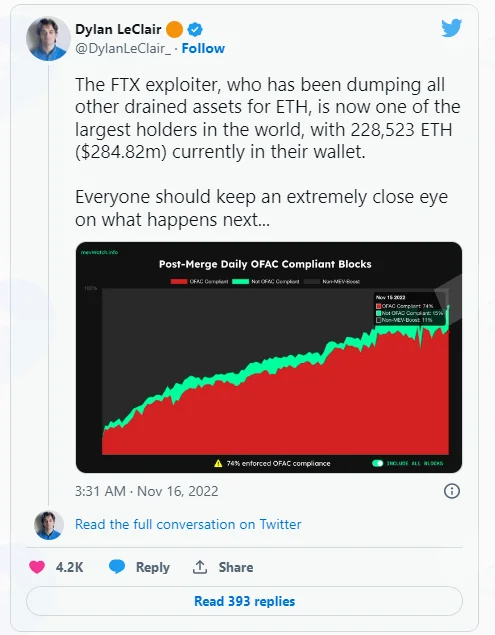
Task: Toggle Not OFAC Compliant green legend series
Action: 266,281
